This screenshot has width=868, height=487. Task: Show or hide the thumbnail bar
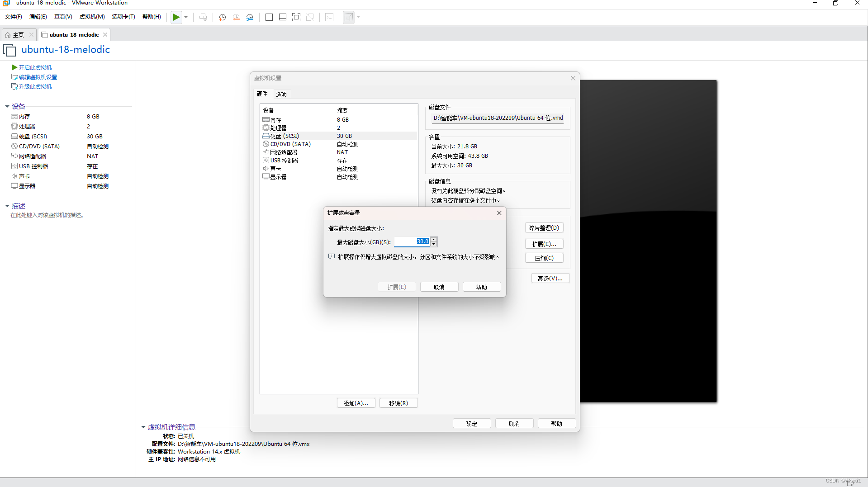pyautogui.click(x=282, y=17)
